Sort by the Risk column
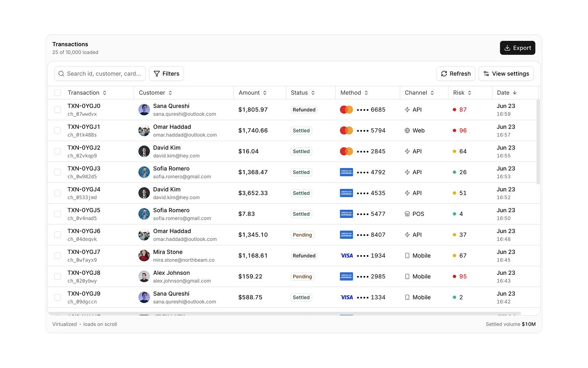 pyautogui.click(x=462, y=93)
